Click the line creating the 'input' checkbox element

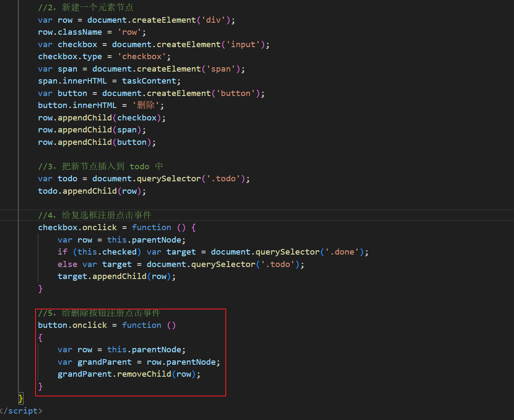(x=154, y=45)
